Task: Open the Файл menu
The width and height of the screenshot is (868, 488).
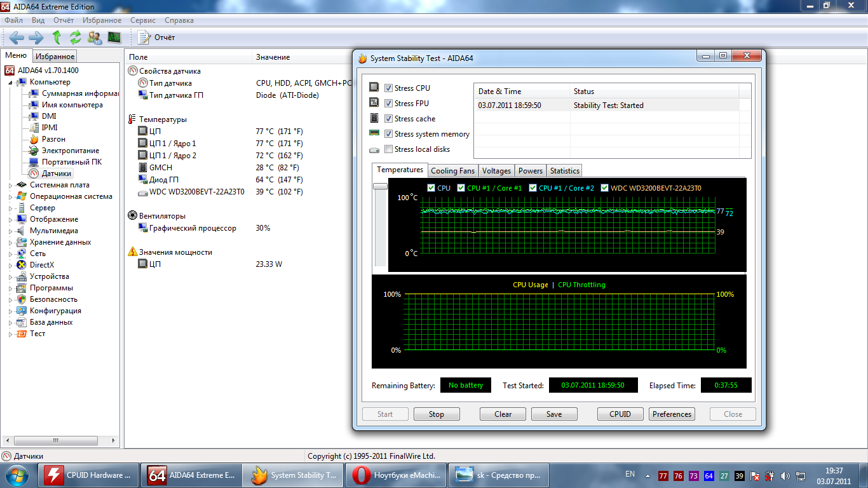Action: [13, 20]
